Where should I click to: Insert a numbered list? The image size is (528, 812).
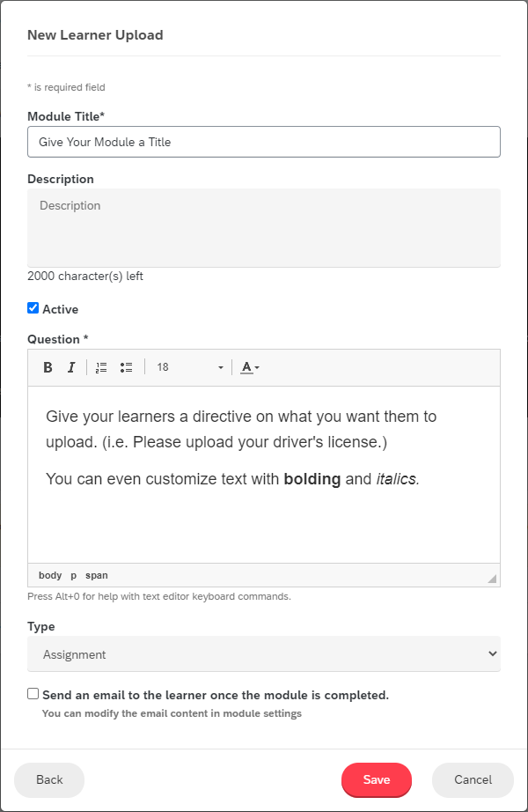point(101,367)
